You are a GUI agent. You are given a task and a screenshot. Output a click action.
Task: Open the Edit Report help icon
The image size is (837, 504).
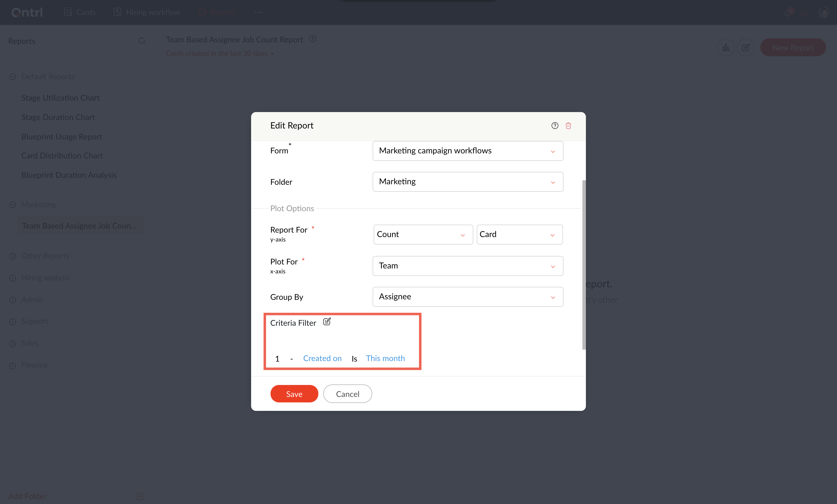pyautogui.click(x=555, y=126)
